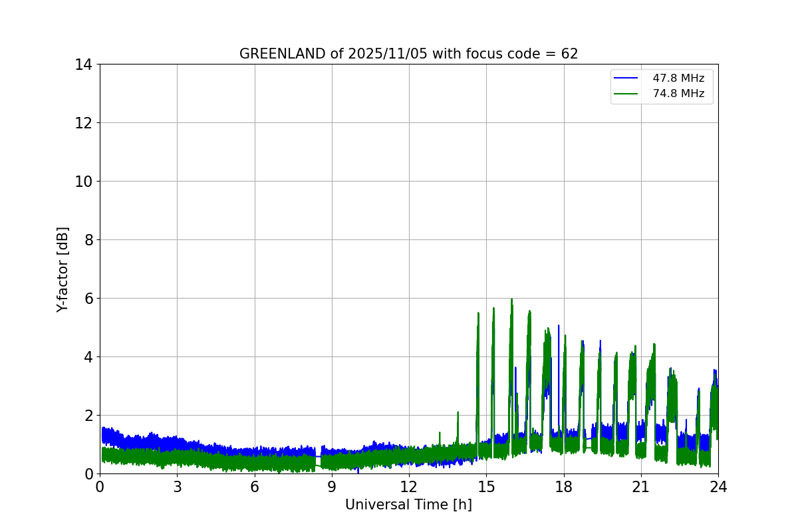Click the 2 label on the Y-factor axis

coord(87,416)
